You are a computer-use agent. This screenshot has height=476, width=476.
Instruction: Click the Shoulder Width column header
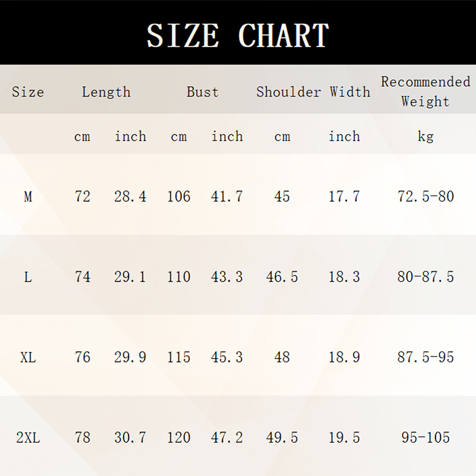[313, 92]
